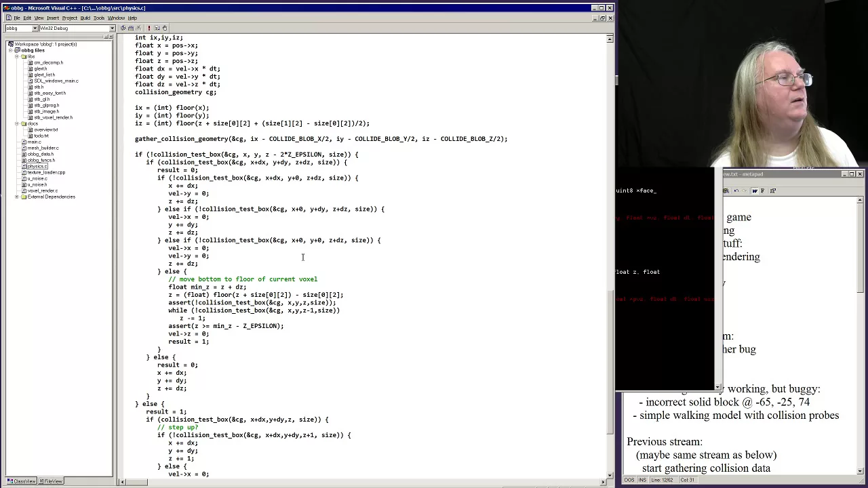Screen dimensions: 868x488
Task: Select glext_list.h in the file tree
Action: [x=44, y=75]
